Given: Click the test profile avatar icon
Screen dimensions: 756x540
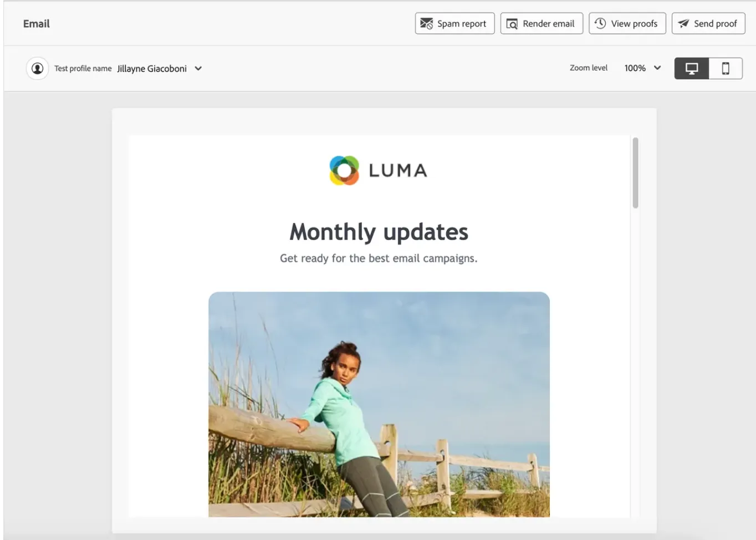Looking at the screenshot, I should [37, 68].
